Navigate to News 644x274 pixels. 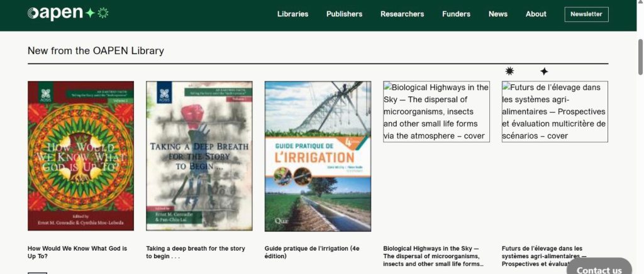[497, 14]
